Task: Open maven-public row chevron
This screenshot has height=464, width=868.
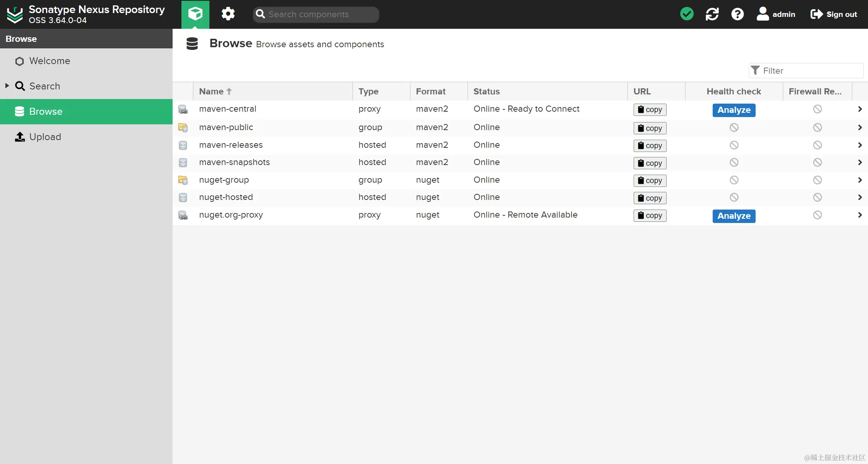Action: point(860,127)
